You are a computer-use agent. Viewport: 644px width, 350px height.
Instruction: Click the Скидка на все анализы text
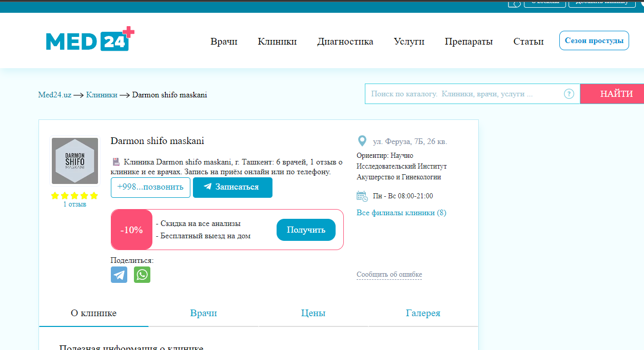(198, 223)
